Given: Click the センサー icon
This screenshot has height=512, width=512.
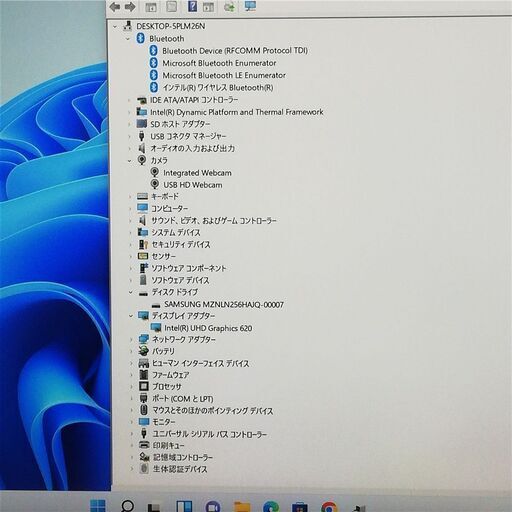Looking at the screenshot, I should (143, 256).
